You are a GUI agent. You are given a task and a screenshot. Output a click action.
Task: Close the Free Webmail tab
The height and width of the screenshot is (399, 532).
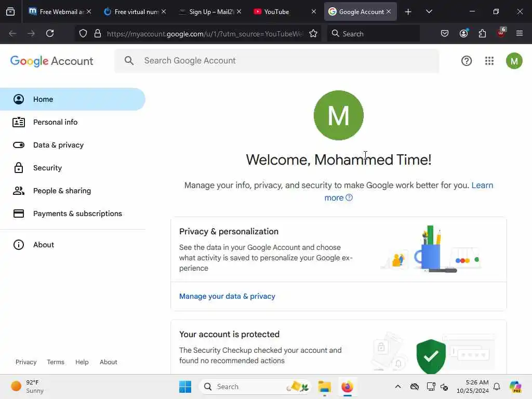pyautogui.click(x=89, y=11)
